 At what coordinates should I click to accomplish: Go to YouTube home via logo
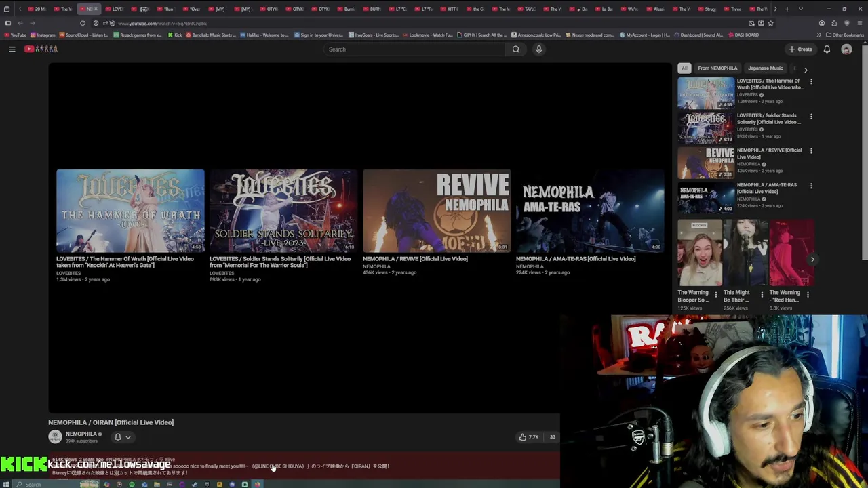point(41,49)
